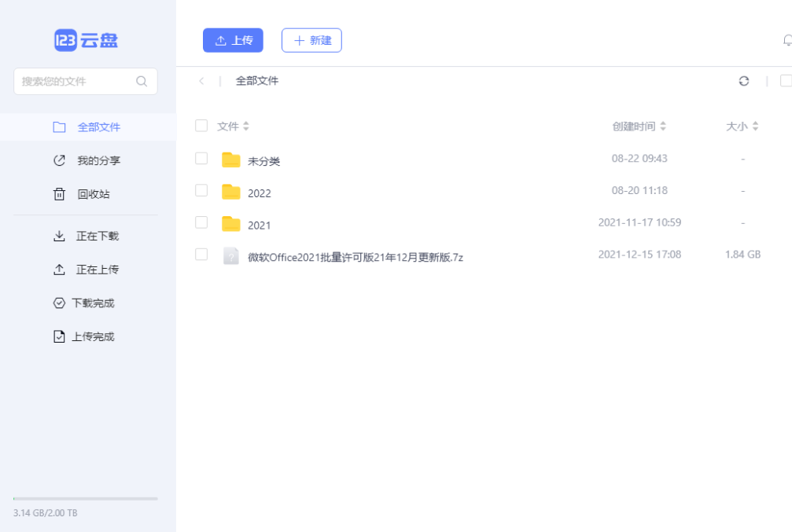Screen dimensions: 792x532
Task: Click the 上传完成 completed uploads icon
Action: 59,336
